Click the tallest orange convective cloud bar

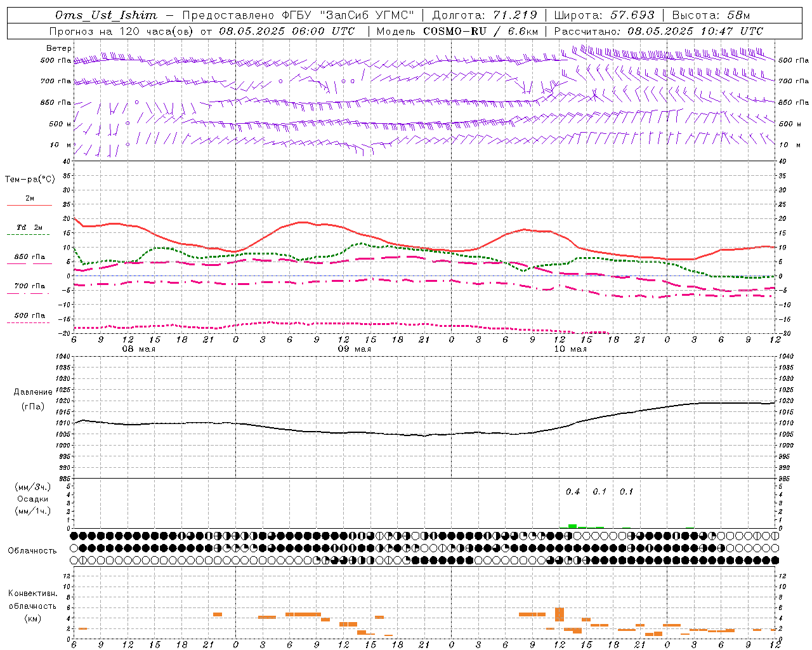coord(560,614)
